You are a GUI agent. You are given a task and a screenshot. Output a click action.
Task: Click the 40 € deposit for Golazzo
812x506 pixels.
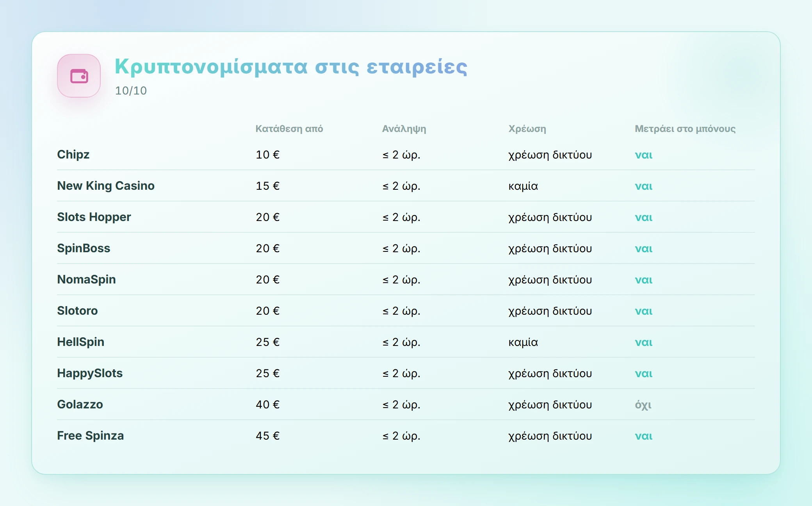pos(268,404)
